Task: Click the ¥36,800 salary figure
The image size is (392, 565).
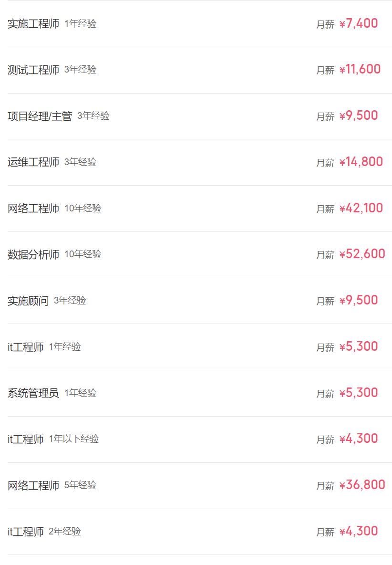Action: coord(362,485)
